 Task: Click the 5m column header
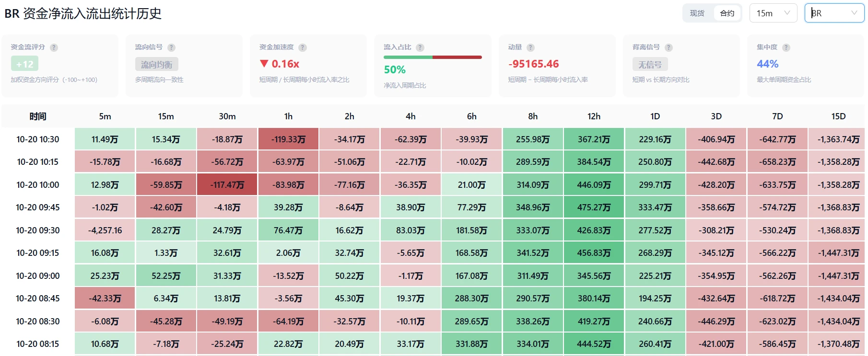coord(105,116)
